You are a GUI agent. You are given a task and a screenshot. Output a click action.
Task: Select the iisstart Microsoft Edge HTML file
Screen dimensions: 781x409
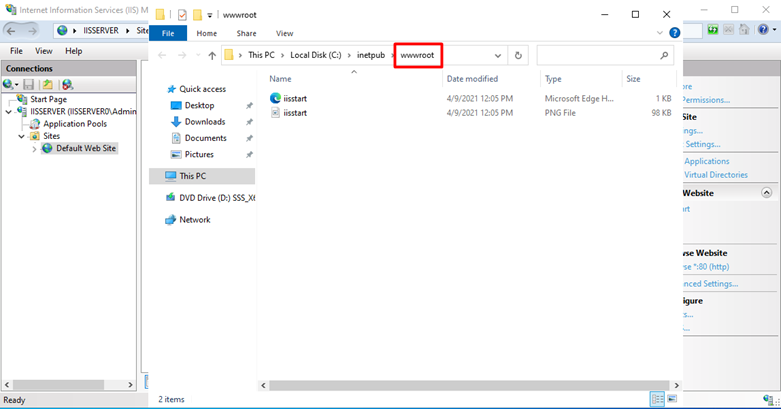click(x=295, y=99)
